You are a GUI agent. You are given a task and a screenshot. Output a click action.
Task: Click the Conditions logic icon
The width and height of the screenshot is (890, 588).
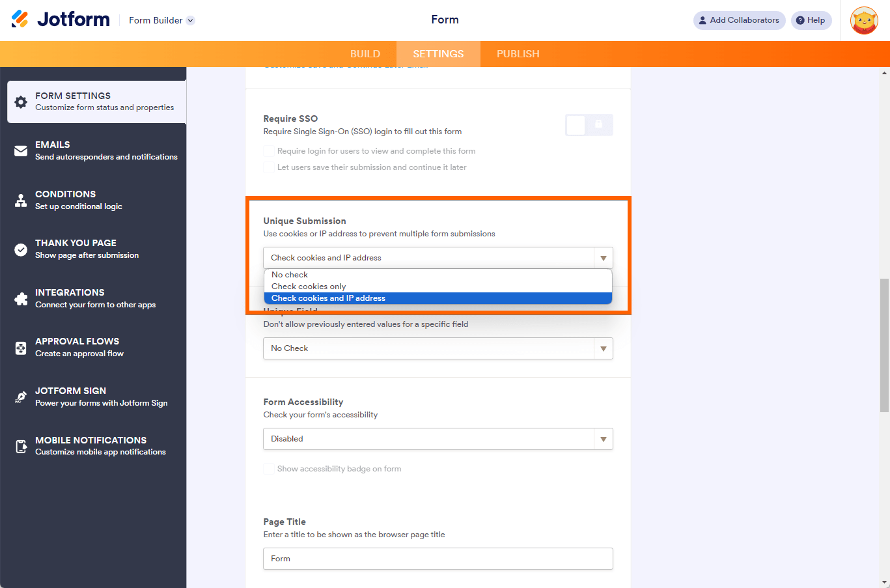(x=21, y=200)
